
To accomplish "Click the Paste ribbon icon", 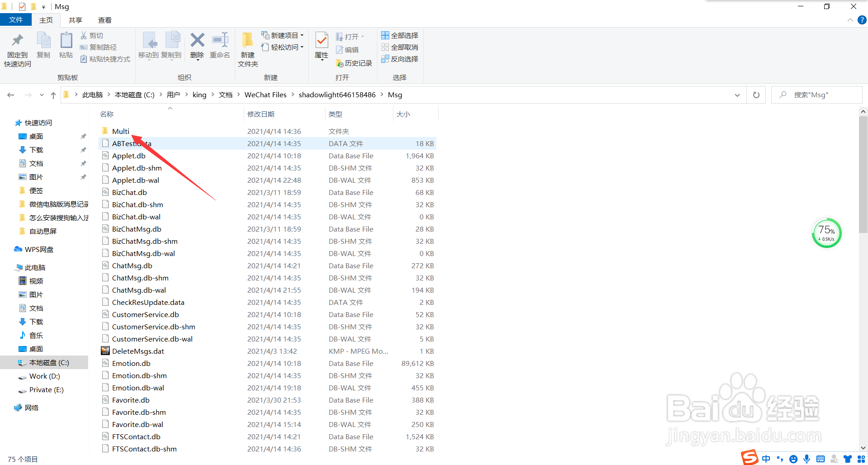I will pyautogui.click(x=66, y=40).
